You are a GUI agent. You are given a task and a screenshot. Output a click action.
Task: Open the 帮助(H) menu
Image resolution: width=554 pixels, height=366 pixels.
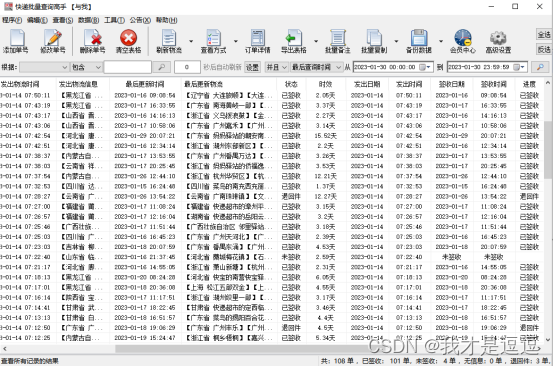[x=166, y=20]
